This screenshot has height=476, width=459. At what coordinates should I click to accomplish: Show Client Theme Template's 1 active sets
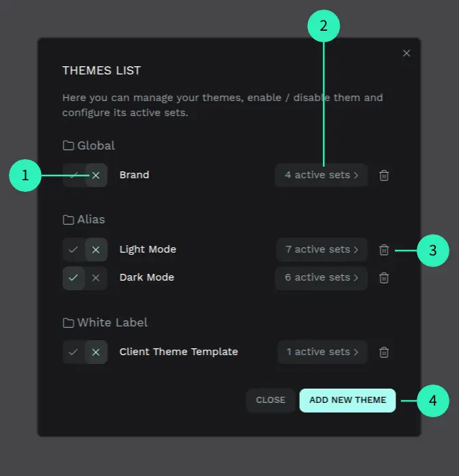point(322,352)
